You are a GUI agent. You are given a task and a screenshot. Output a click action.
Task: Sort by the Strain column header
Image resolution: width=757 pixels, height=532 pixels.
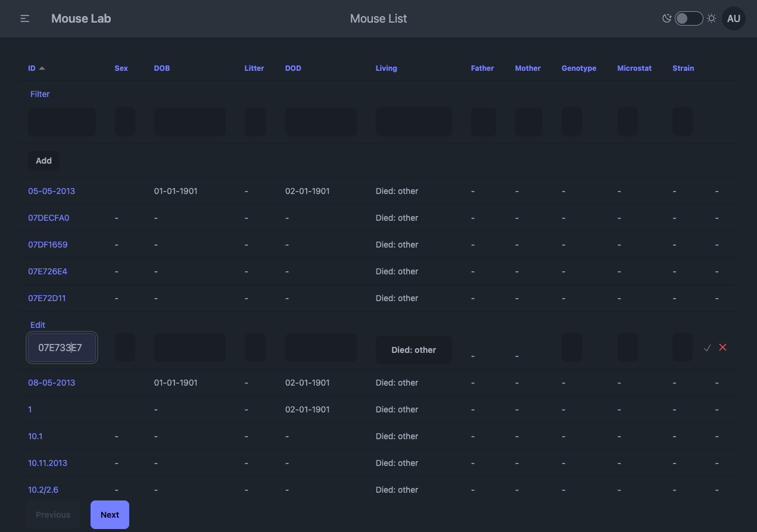tap(683, 68)
